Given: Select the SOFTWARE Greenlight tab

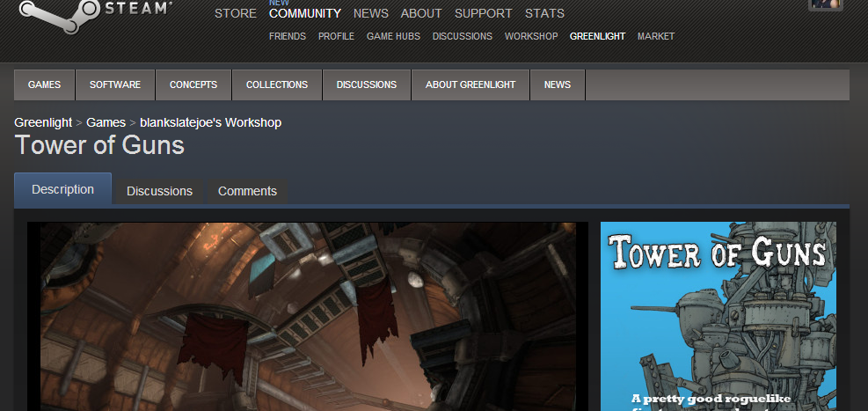Looking at the screenshot, I should pos(115,84).
